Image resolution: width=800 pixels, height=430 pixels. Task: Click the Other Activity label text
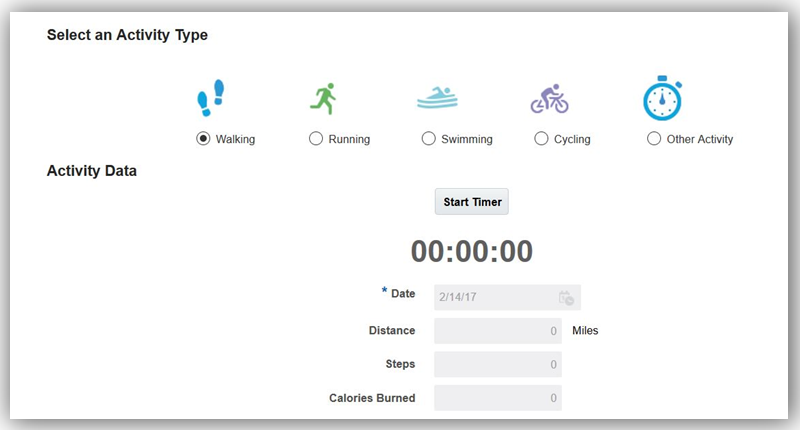pos(700,140)
